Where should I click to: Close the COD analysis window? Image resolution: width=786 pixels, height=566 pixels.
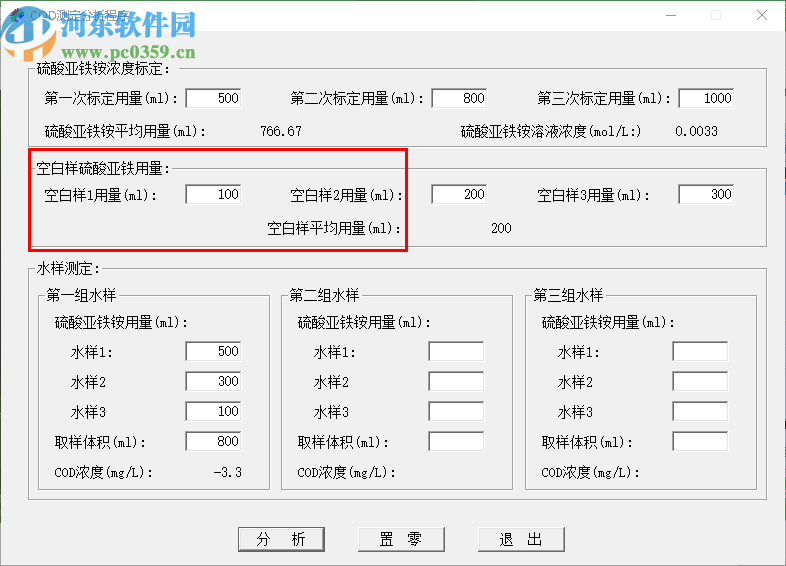[762, 16]
